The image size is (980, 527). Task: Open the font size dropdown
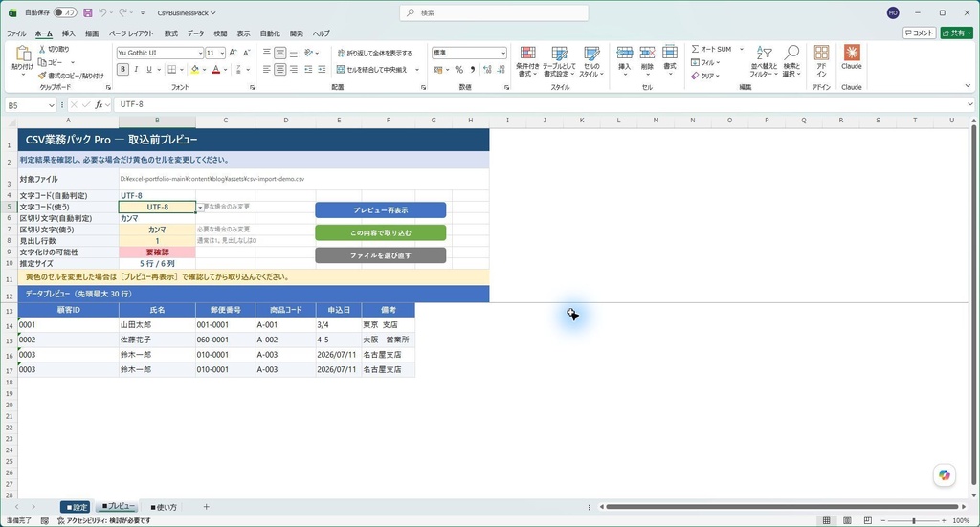[222, 53]
